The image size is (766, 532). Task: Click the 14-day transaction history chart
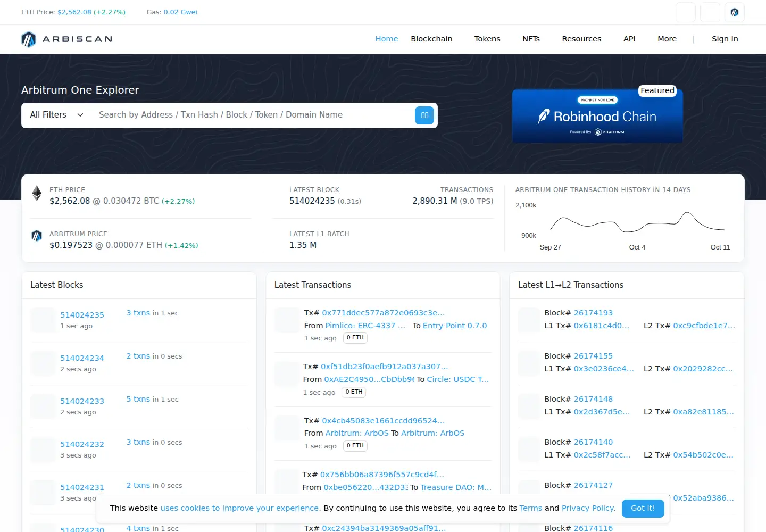coord(625,226)
